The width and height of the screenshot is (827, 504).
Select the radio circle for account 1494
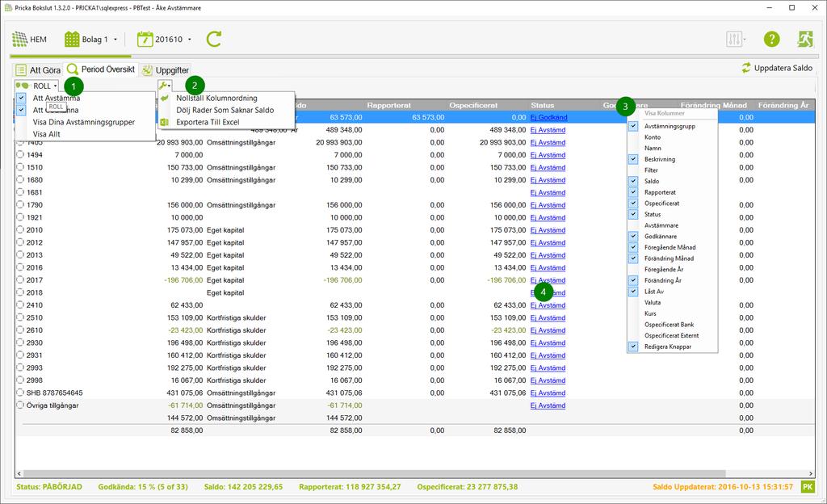click(20, 154)
